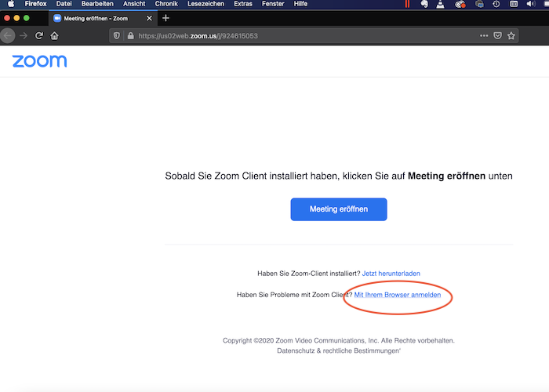Open 'Datenschutz & rechtliche Bestimmungen' link

[339, 351]
